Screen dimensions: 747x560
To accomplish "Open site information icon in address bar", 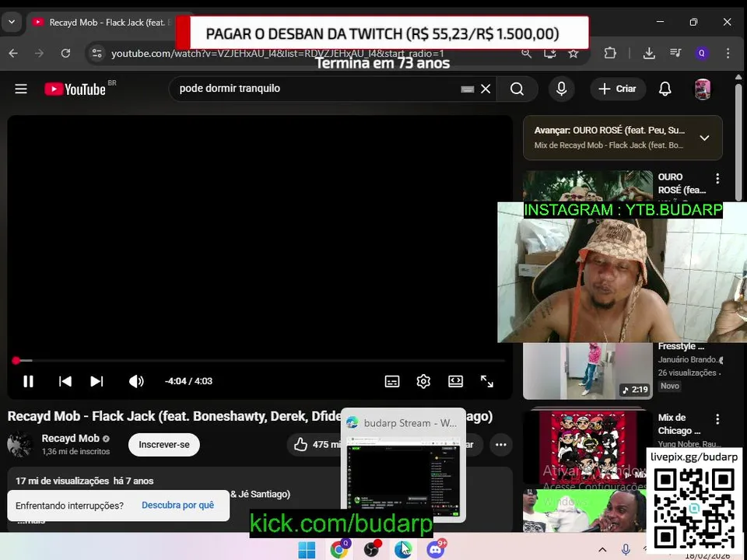I will coord(96,54).
